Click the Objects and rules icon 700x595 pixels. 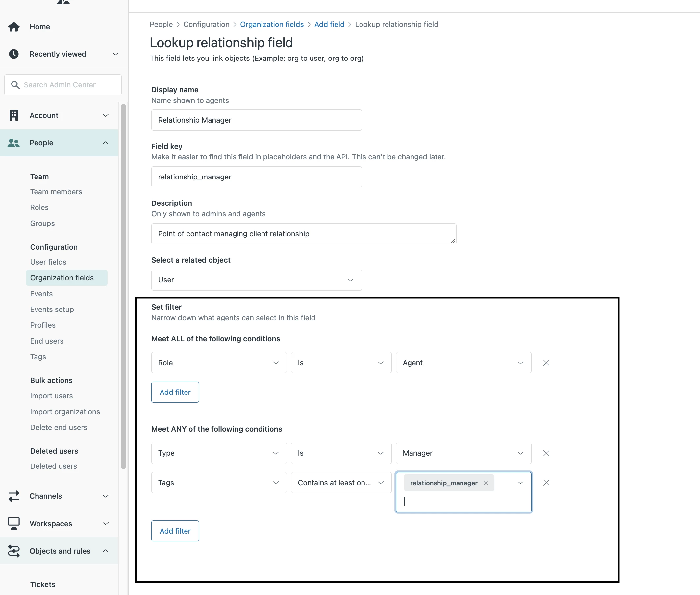tap(13, 551)
